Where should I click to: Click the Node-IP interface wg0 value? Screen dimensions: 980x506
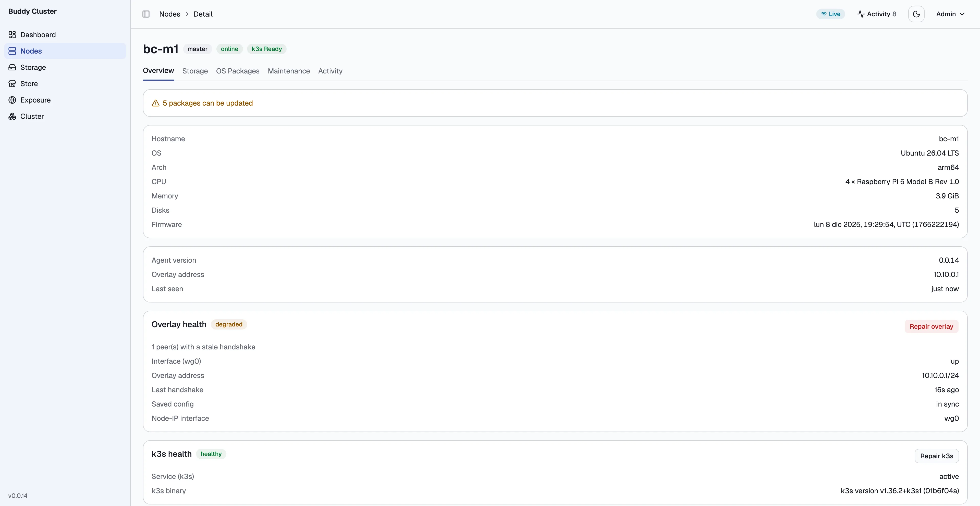951,419
